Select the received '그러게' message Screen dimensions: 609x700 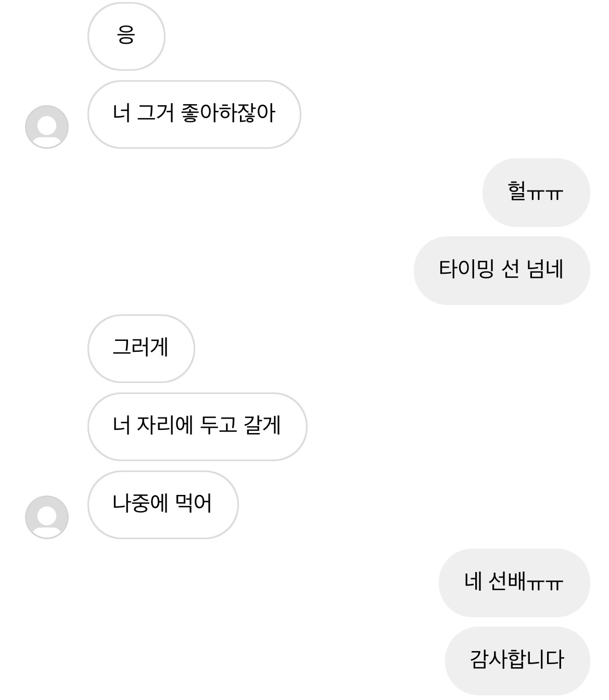tap(141, 349)
